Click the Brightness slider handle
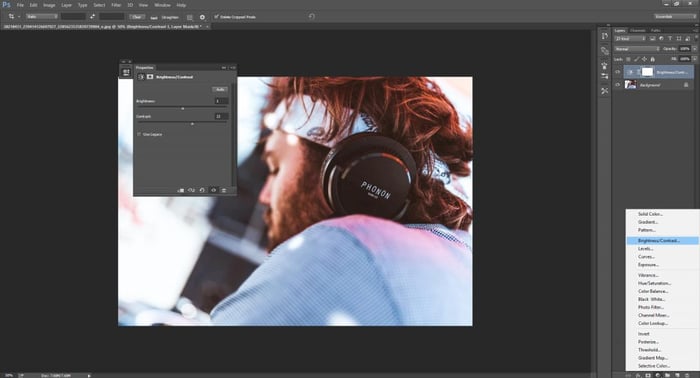This screenshot has height=378, width=700. click(x=183, y=108)
